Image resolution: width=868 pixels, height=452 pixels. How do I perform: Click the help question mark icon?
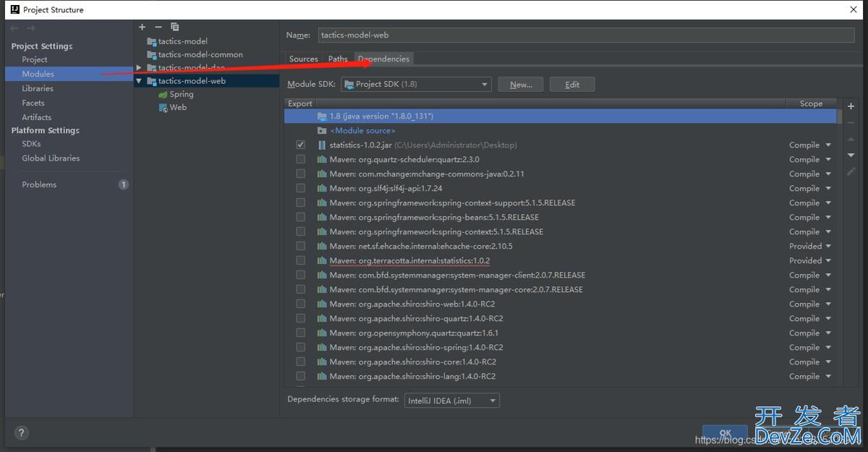(21, 433)
